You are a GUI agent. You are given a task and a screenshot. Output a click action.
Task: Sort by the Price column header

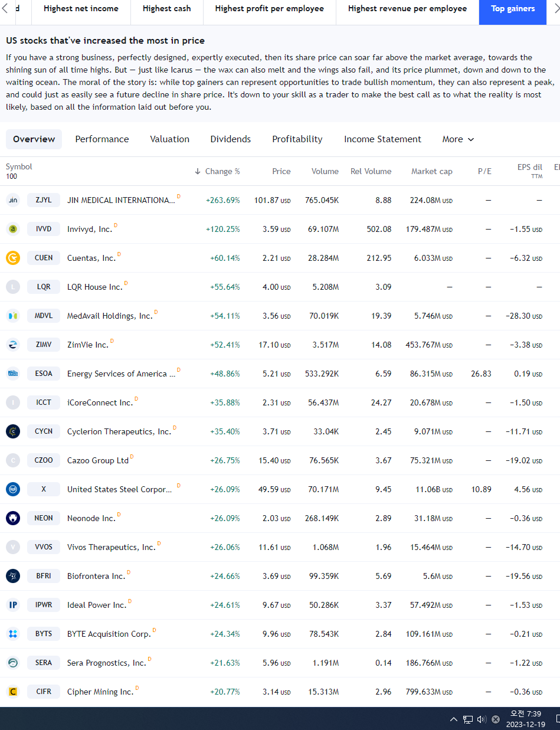click(281, 171)
